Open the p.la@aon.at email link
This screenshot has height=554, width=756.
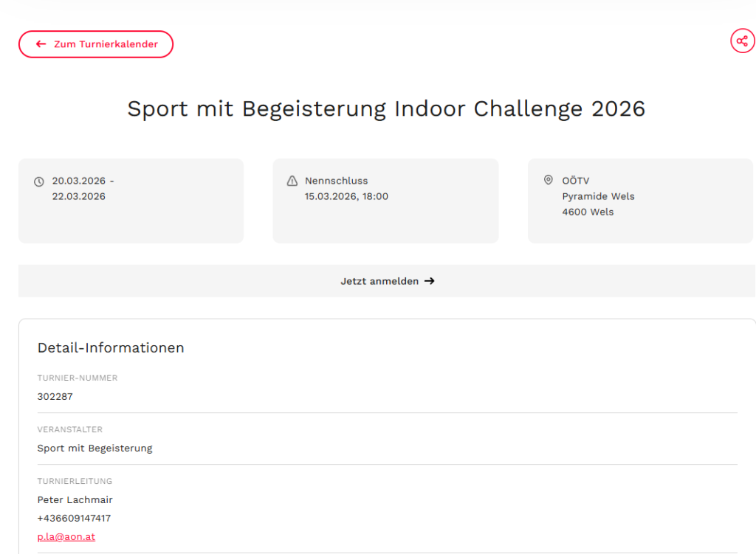66,536
